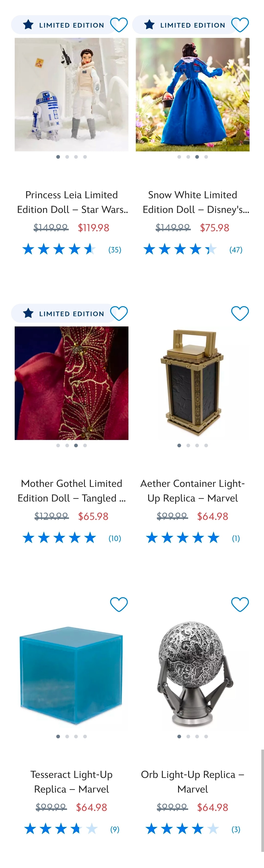Add Snow White doll to wishlist heart
The width and height of the screenshot is (264, 868).
tap(240, 25)
